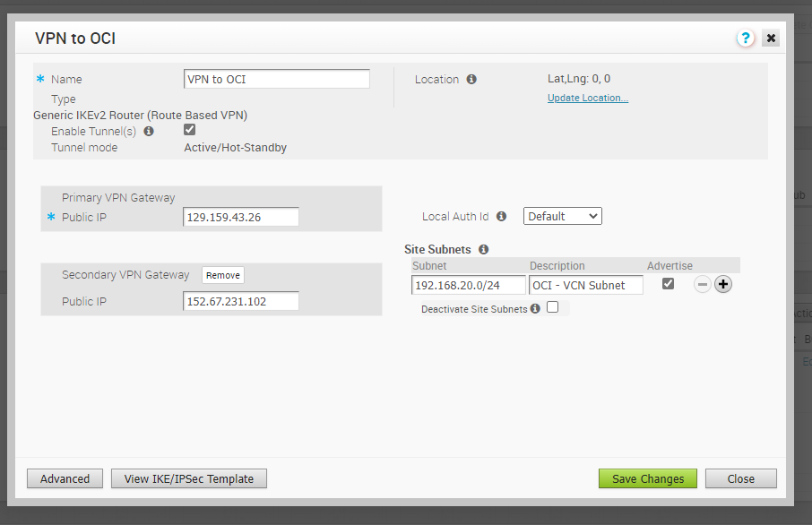The width and height of the screenshot is (812, 525).
Task: Edit the Description field OCI - VCN Subnet
Action: (585, 285)
